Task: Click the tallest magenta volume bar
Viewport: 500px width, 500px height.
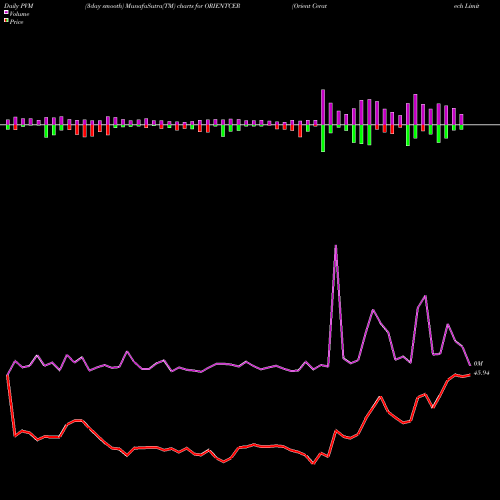Action: pos(323,107)
